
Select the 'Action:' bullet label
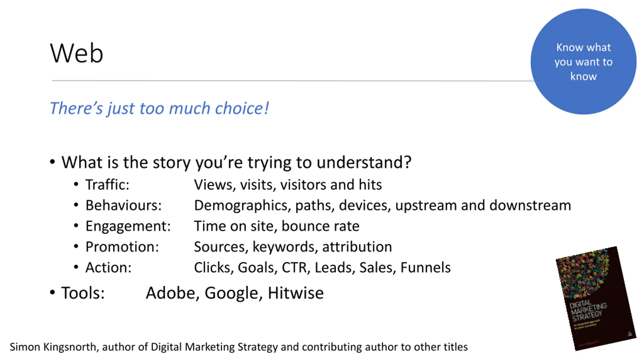click(108, 267)
